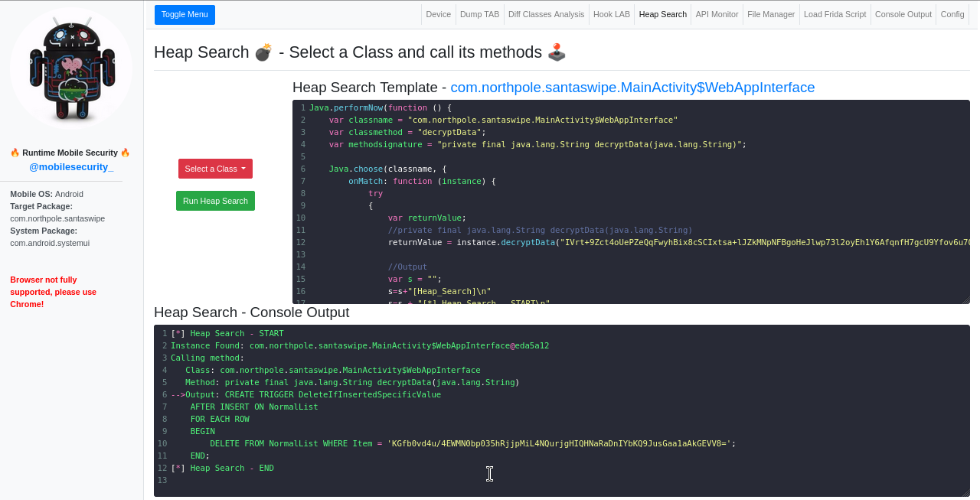980x500 pixels.
Task: Click the bomb emoji in Heap Search heading
Action: pyautogui.click(x=263, y=52)
